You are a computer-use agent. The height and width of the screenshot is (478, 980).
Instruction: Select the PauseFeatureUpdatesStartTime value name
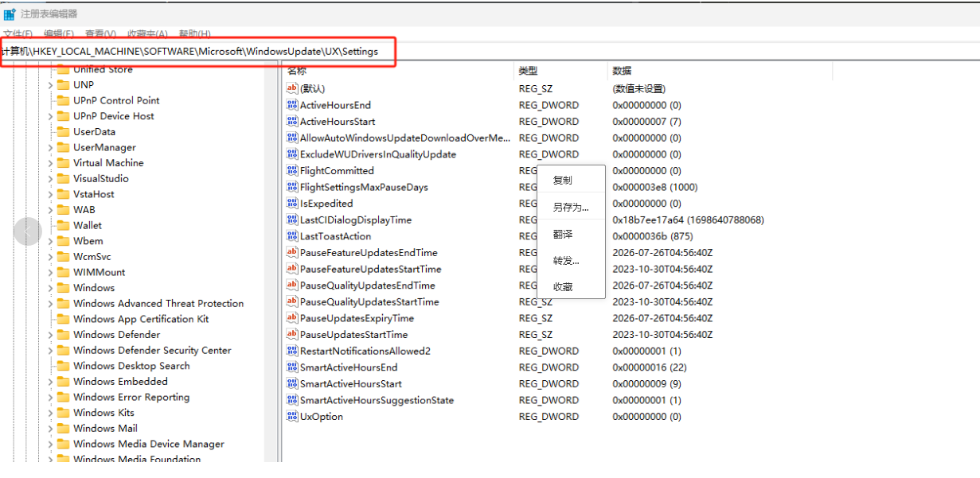[370, 269]
